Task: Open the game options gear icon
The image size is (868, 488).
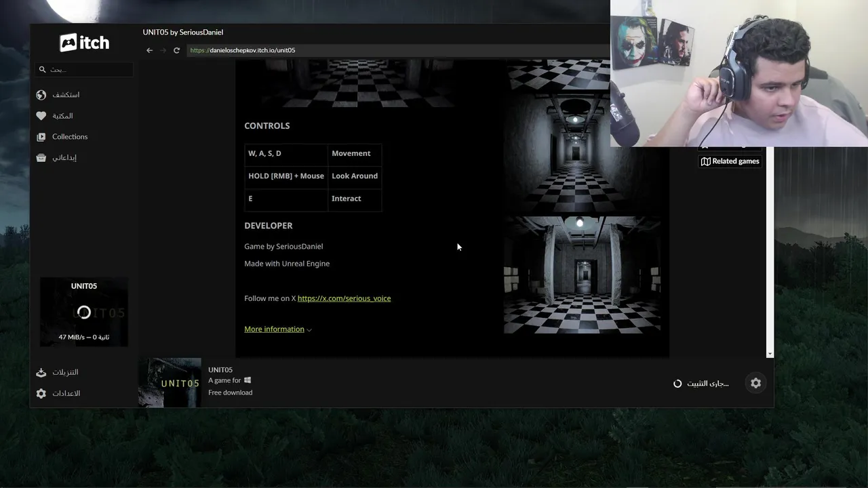Action: pos(755,383)
